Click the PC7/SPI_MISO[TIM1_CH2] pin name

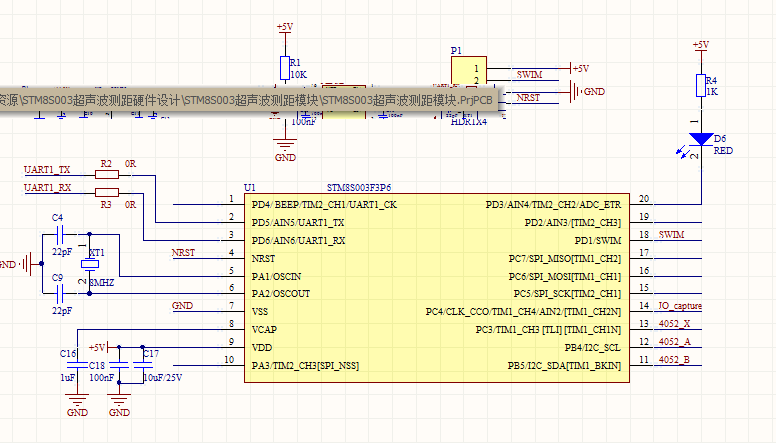click(x=565, y=258)
